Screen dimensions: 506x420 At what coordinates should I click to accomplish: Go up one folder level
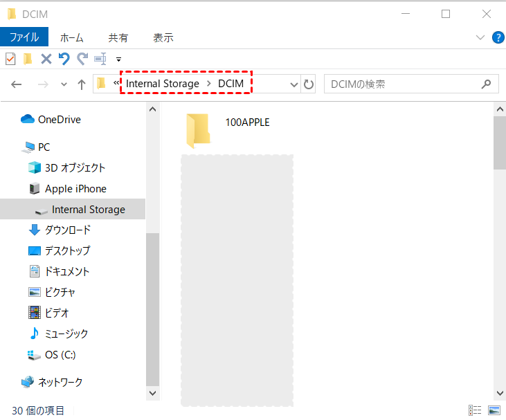coord(82,84)
